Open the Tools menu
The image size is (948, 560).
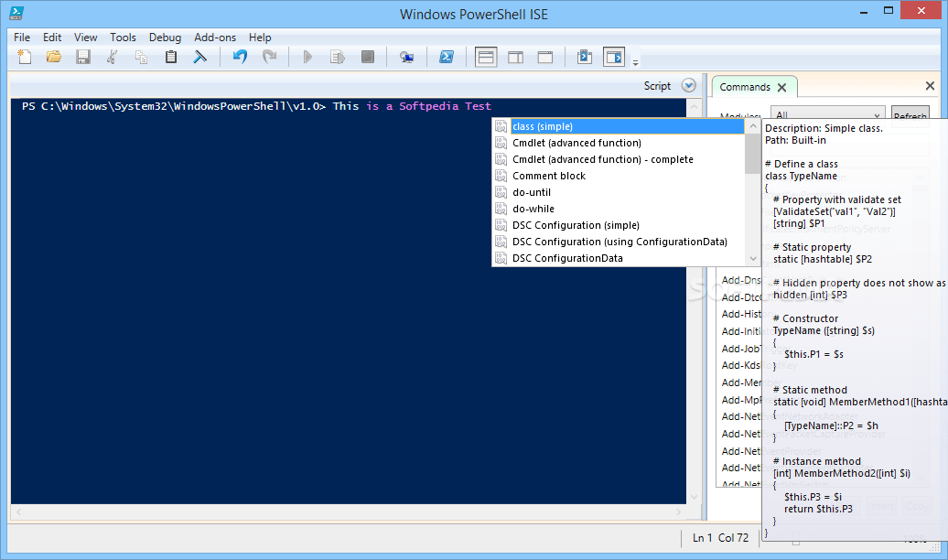click(123, 37)
